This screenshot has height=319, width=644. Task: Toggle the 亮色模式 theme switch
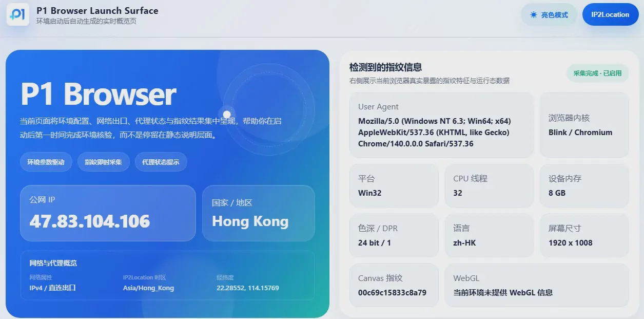point(549,15)
